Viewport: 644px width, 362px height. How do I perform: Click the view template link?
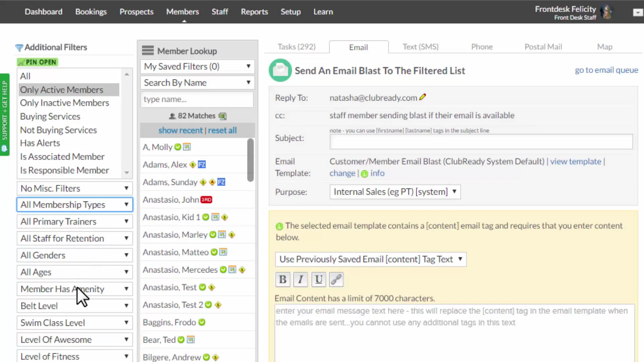575,161
